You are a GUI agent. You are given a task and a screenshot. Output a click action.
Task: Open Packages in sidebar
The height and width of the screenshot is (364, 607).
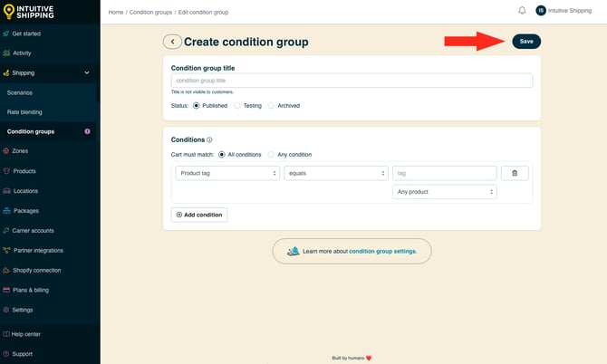tap(26, 211)
